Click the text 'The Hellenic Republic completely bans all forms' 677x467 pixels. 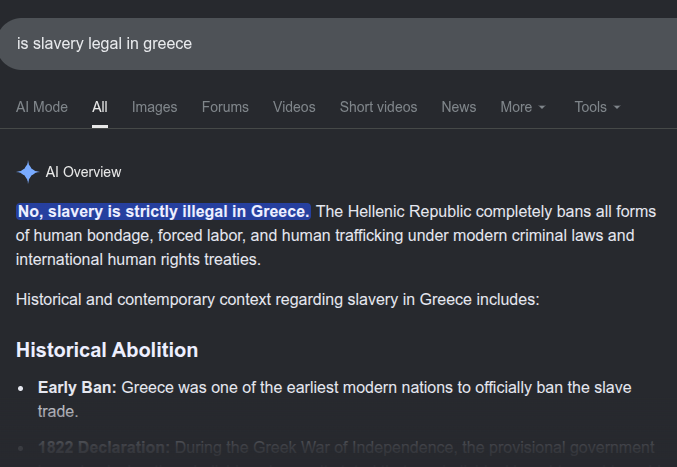click(486, 211)
